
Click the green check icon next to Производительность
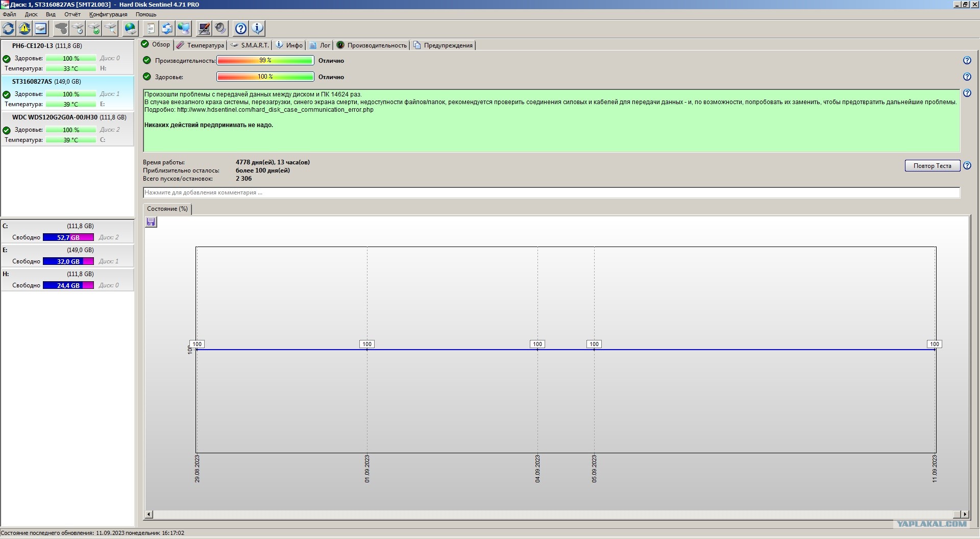point(147,60)
